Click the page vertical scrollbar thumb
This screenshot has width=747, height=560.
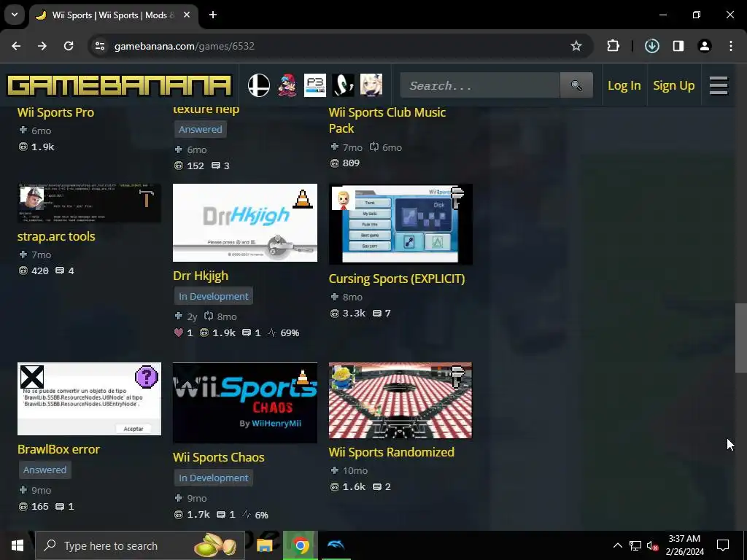click(x=741, y=338)
